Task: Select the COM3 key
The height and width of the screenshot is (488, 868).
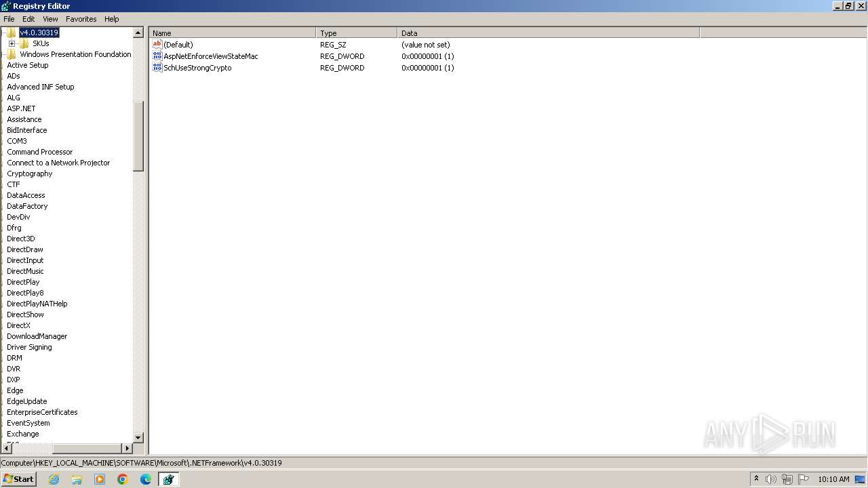Action: click(x=17, y=141)
